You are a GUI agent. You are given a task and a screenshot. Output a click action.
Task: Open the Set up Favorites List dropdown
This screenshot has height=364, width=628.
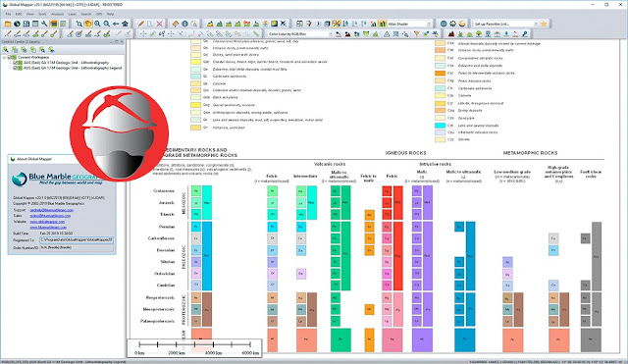pyautogui.click(x=536, y=24)
